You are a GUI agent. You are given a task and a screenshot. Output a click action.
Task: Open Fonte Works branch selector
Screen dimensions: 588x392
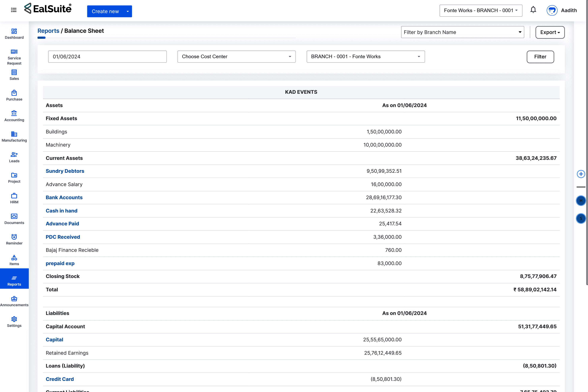pyautogui.click(x=481, y=11)
